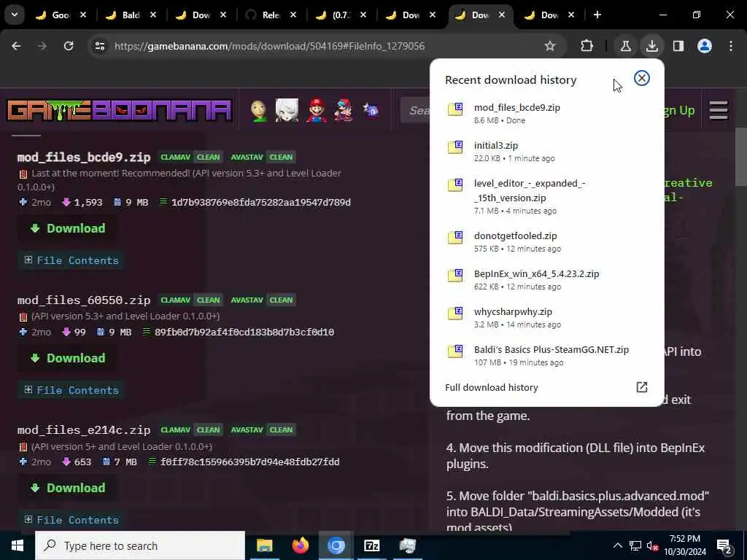This screenshot has height=560, width=747.
Task: Open Baldi's Basics Plus-SteamGG.NET.zip download entry
Action: click(x=546, y=356)
